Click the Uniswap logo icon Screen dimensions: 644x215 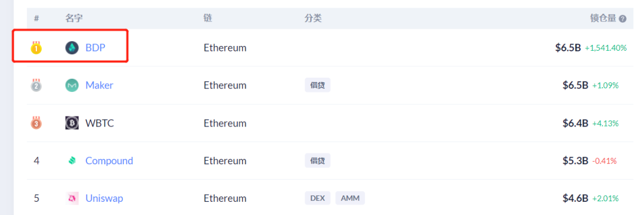(x=72, y=198)
